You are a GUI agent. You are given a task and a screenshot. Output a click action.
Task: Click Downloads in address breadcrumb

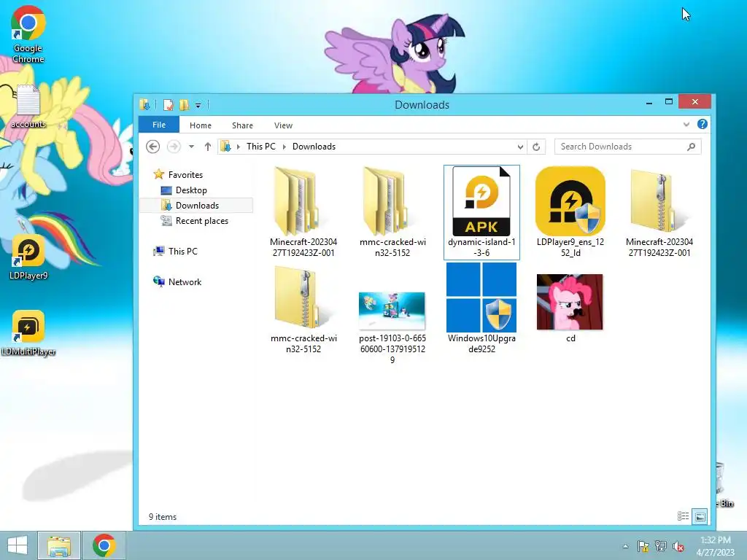tap(314, 147)
